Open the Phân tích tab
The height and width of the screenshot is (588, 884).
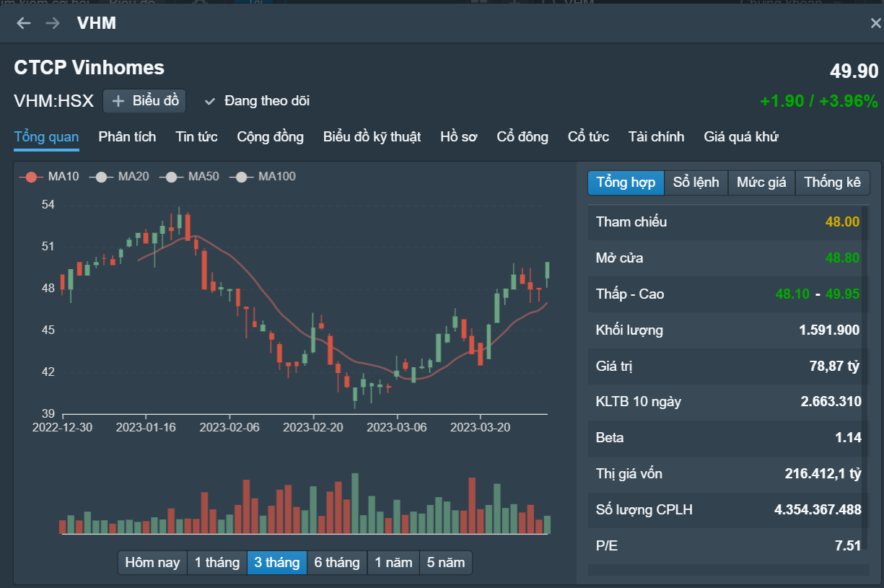pyautogui.click(x=127, y=137)
